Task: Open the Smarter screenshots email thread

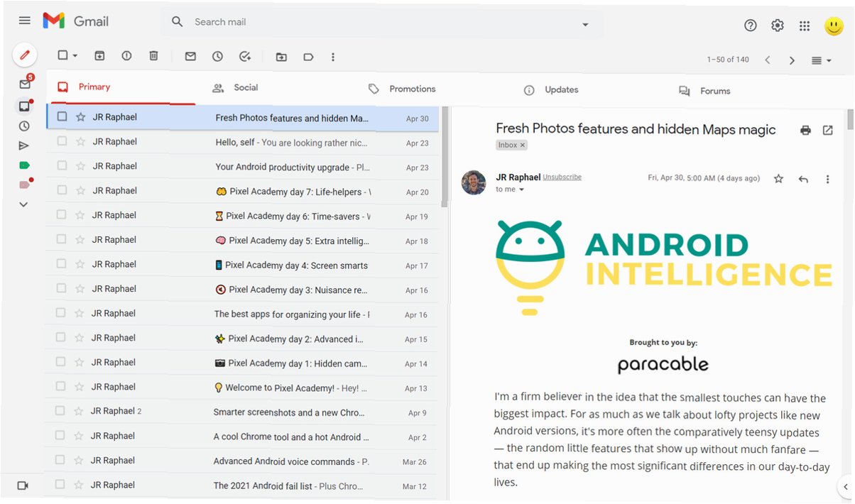Action: pyautogui.click(x=241, y=412)
